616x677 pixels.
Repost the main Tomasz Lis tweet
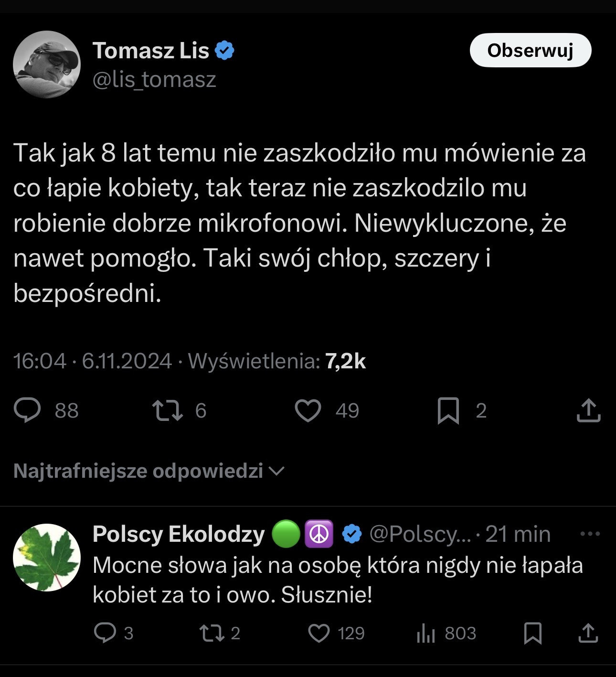167,410
